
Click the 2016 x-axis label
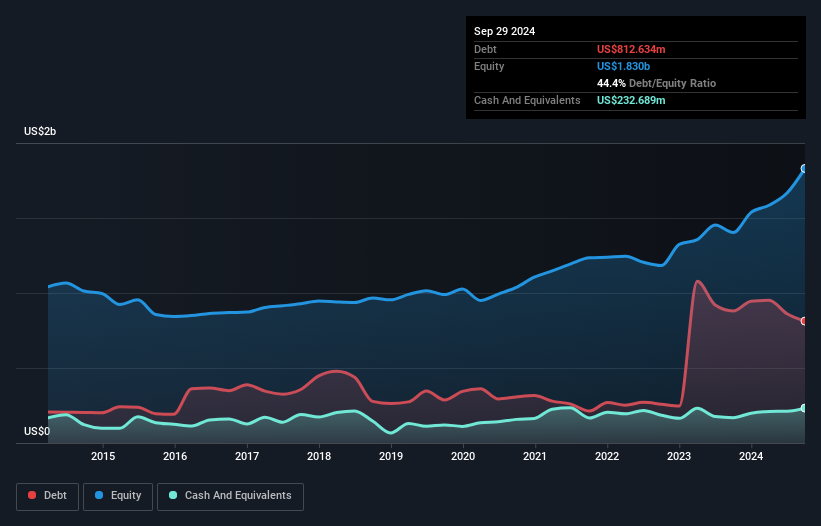point(175,456)
